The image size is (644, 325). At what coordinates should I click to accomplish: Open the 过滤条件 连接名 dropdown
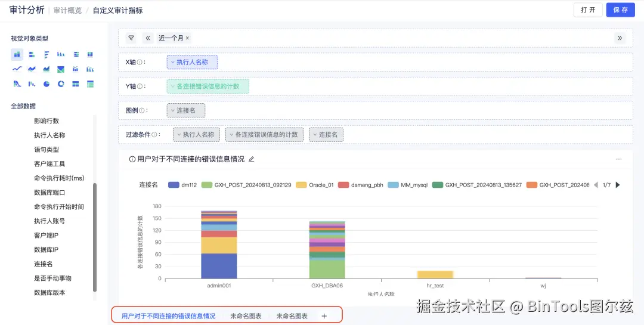pyautogui.click(x=326, y=134)
